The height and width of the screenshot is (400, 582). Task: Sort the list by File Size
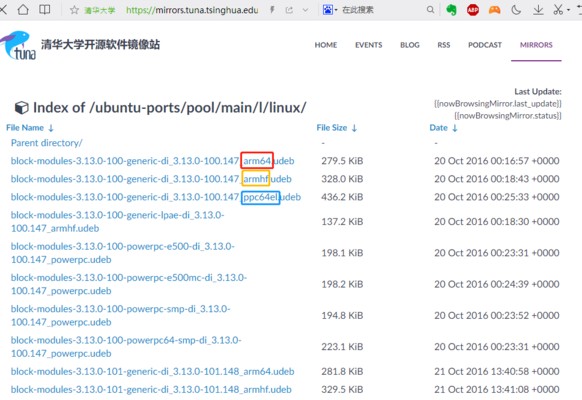(337, 128)
